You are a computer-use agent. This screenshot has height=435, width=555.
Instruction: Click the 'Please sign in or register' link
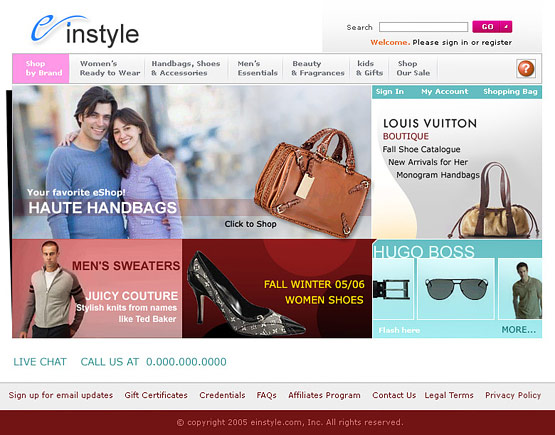[x=462, y=42]
